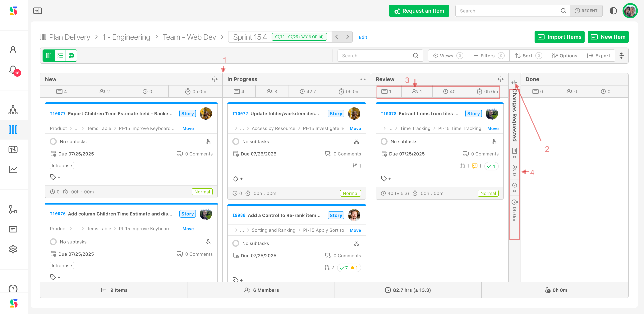Screen dimensions: 644x314
Task: Click the sidebar expand panel icon
Action: point(38,11)
